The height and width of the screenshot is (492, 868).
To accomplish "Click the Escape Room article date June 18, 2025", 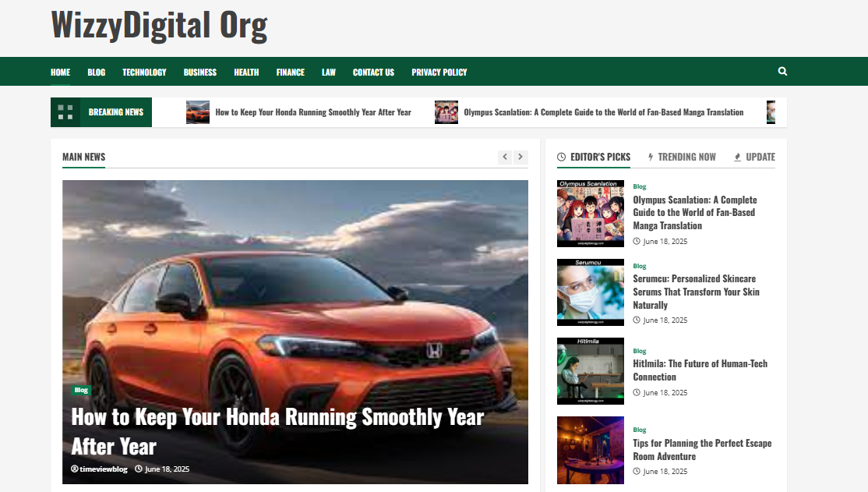I will click(661, 472).
